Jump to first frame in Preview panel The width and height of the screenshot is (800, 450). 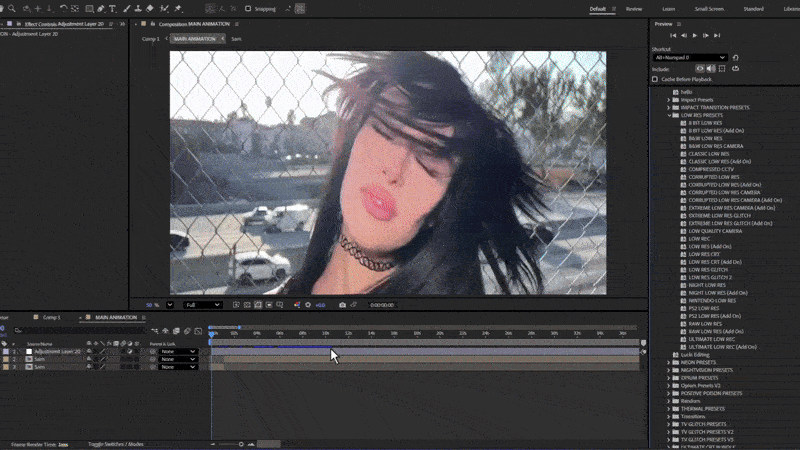click(x=674, y=35)
